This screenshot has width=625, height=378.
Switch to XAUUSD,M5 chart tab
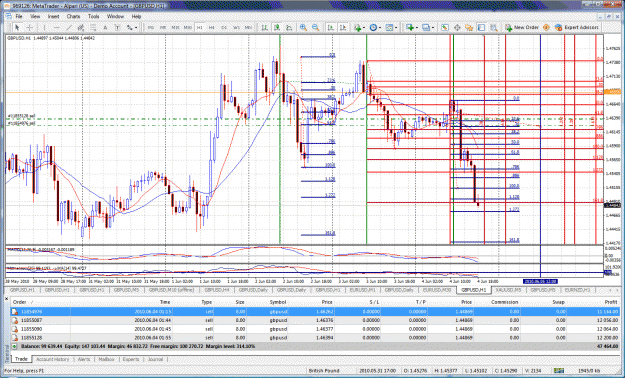509,290
